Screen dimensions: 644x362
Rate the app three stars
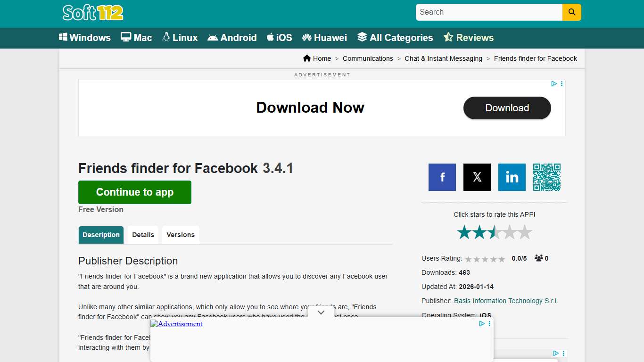click(x=493, y=232)
